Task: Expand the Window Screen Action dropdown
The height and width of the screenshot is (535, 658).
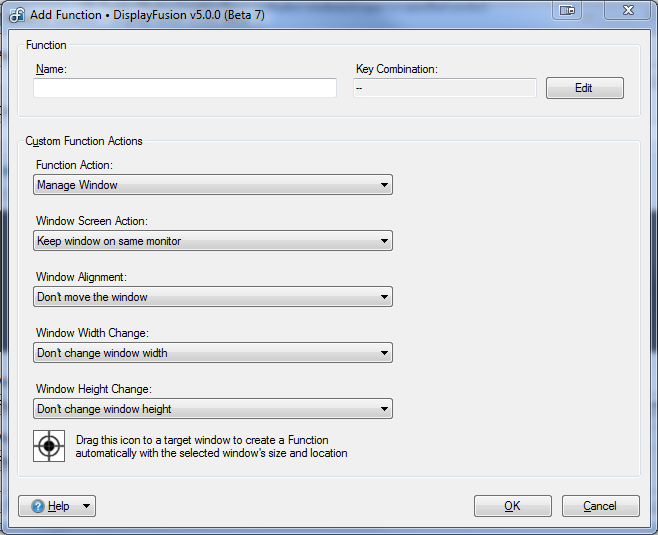Action: coord(212,241)
